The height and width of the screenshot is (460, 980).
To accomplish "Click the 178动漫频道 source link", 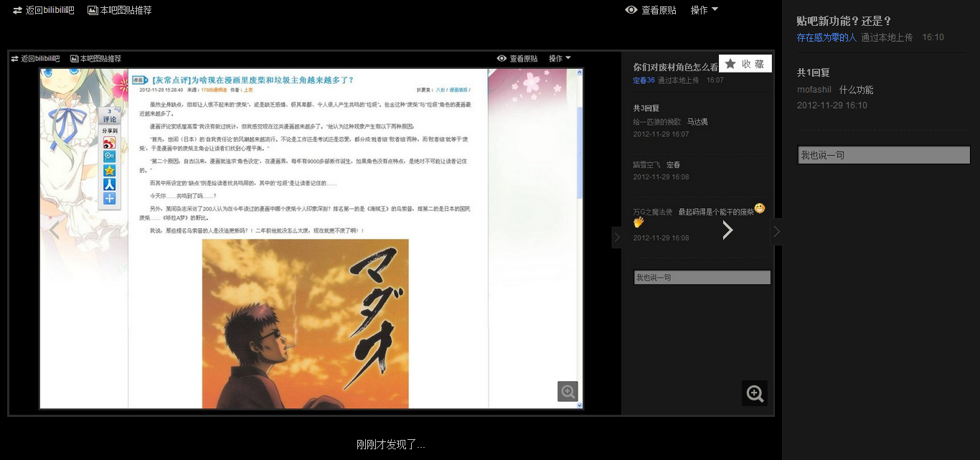I will point(214,90).
